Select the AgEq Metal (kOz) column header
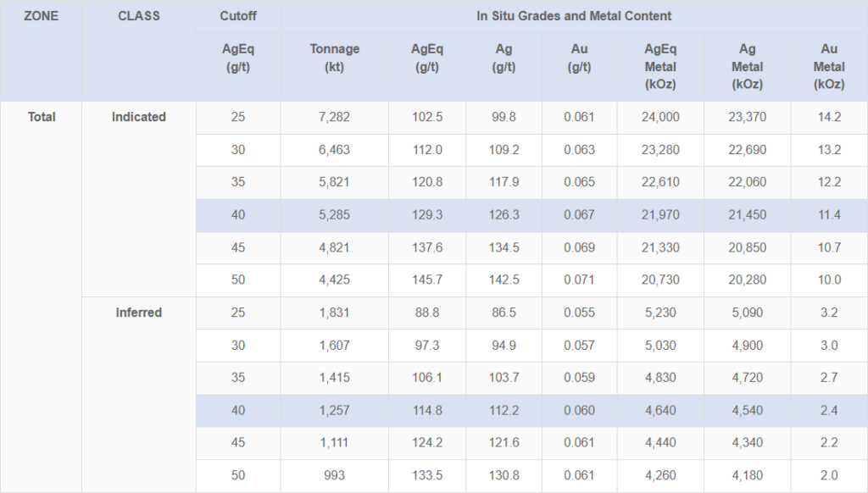Screen dimensions: 868x493 click(x=660, y=67)
